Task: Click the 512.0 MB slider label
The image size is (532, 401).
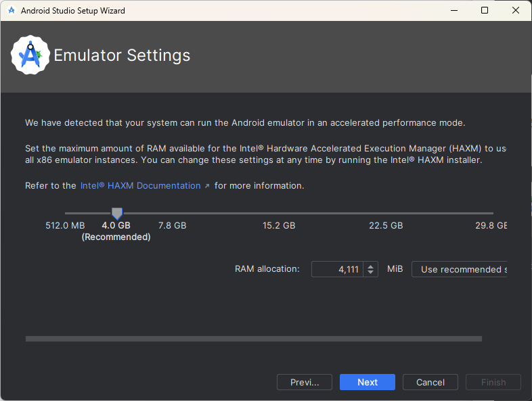Action: click(x=65, y=225)
